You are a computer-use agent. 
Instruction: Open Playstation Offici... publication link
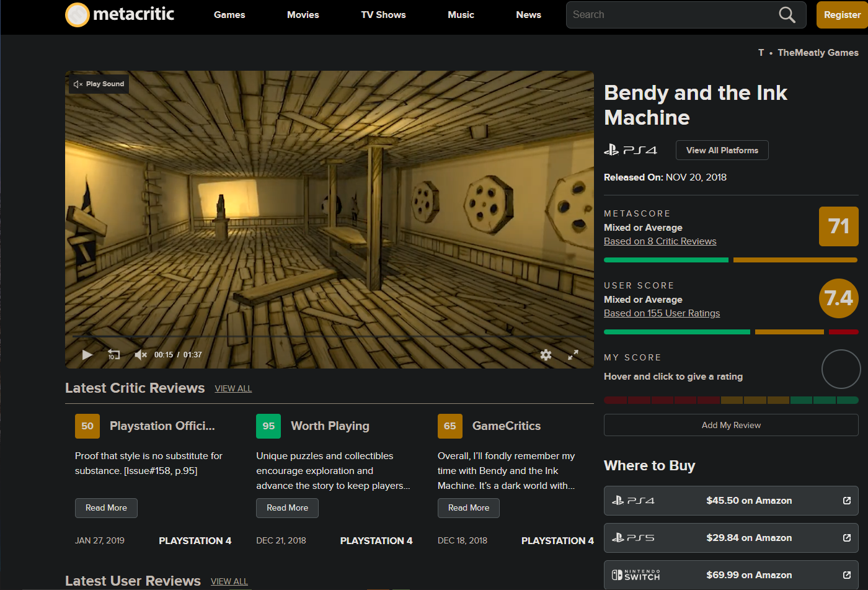[x=162, y=426]
